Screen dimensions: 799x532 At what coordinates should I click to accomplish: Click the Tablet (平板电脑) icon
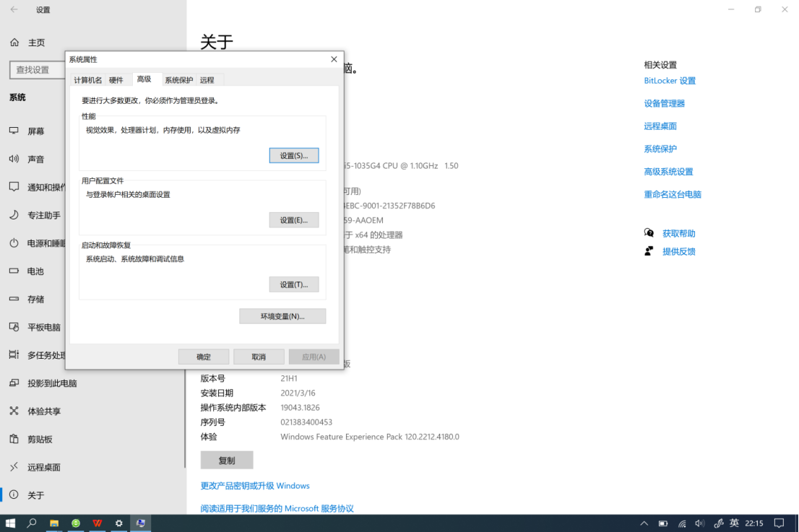point(14,327)
